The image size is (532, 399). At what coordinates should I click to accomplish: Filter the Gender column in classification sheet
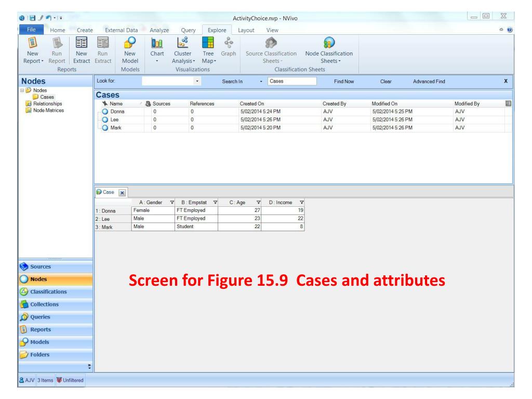171,203
